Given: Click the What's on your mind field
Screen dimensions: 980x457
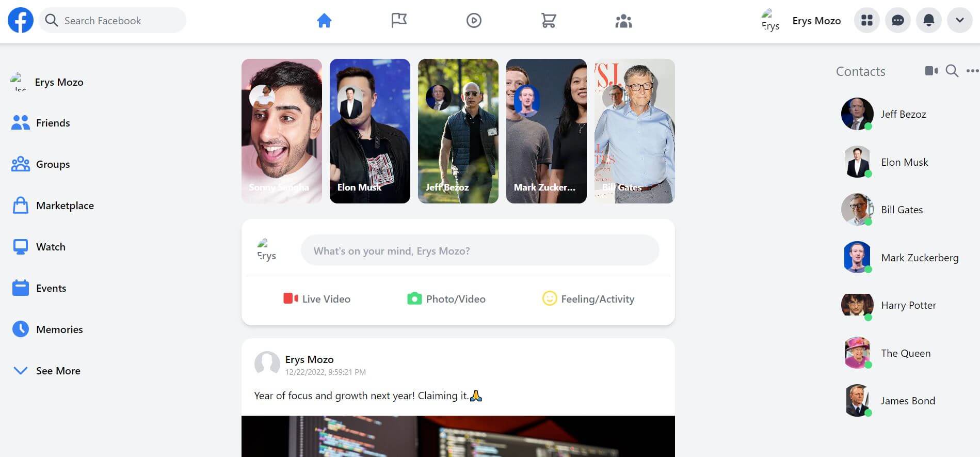Looking at the screenshot, I should coord(480,250).
